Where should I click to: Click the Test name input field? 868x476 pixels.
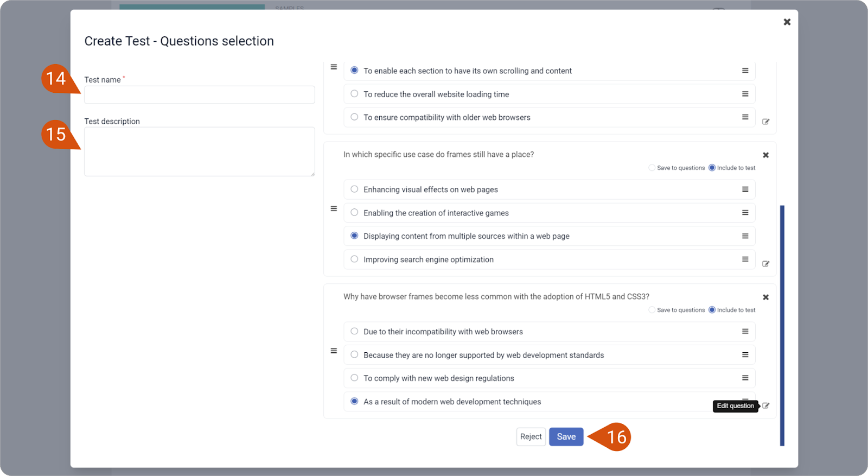199,95
